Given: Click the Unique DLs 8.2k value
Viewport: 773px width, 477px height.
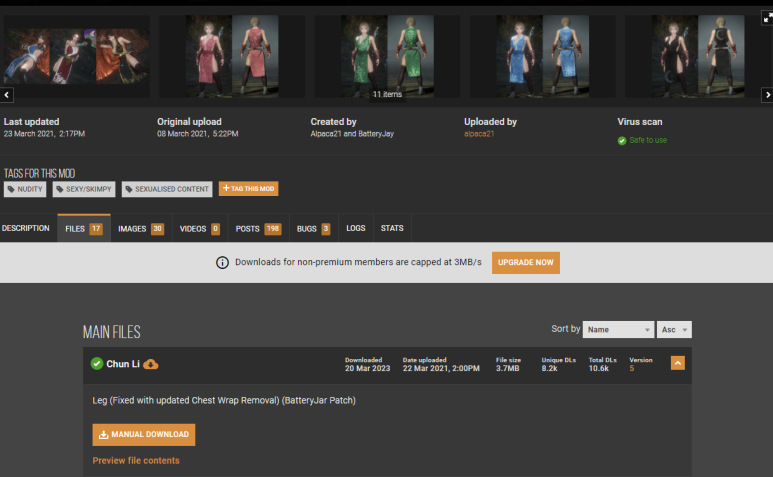Looking at the screenshot, I should click(x=549, y=369).
